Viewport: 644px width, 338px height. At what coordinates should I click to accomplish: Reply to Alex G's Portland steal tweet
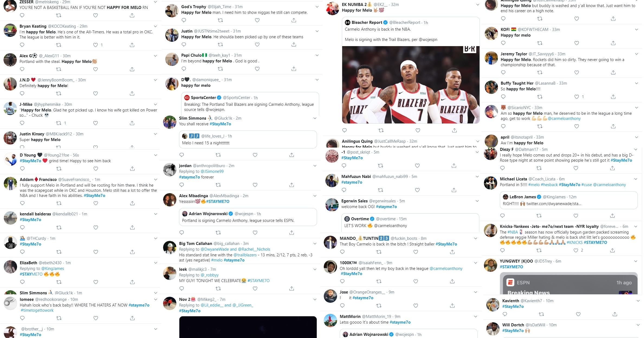[22, 69]
